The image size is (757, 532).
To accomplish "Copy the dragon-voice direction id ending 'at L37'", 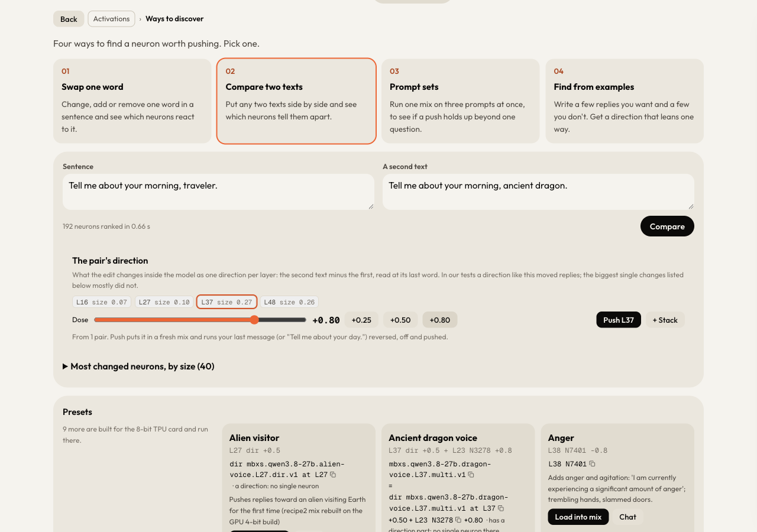I will [501, 508].
